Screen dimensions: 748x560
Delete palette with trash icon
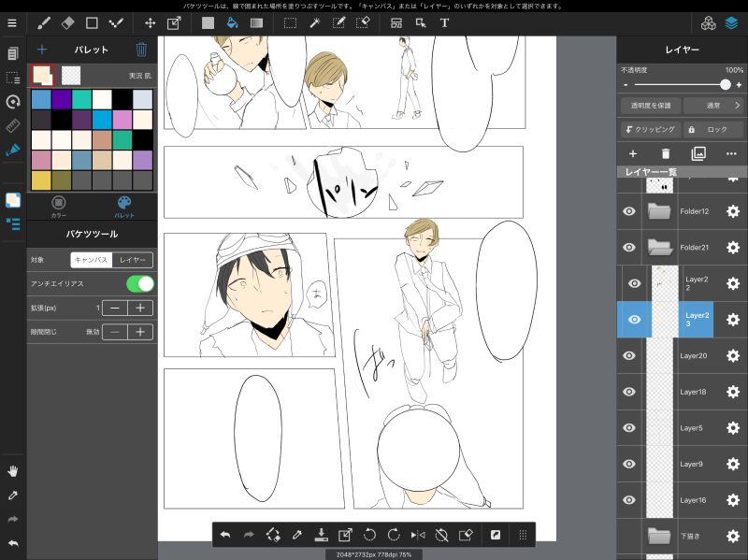[x=141, y=50]
